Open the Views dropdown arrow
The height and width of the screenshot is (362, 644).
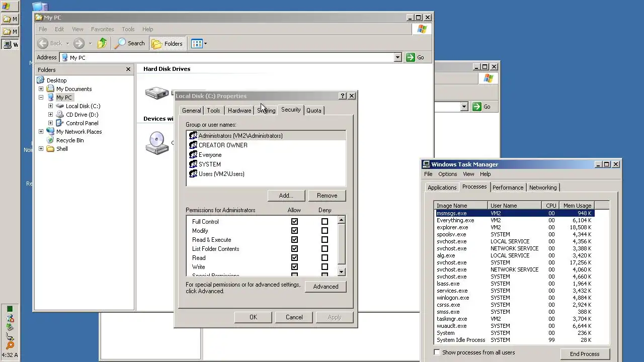(205, 44)
